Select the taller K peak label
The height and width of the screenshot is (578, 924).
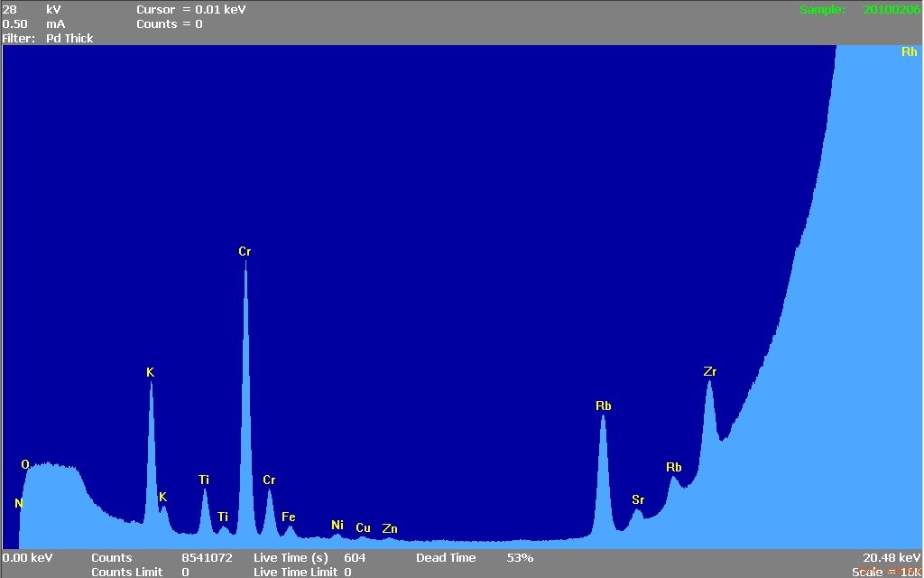(150, 372)
